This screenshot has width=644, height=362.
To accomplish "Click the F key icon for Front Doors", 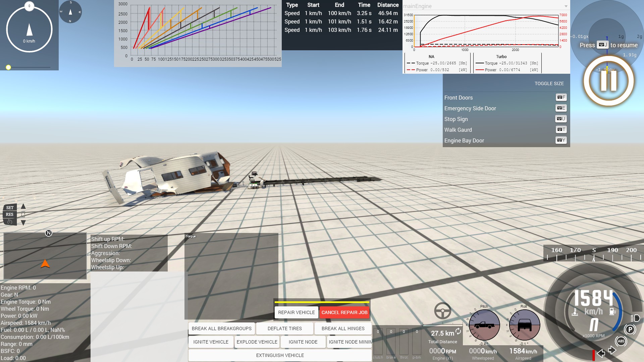I will (561, 97).
